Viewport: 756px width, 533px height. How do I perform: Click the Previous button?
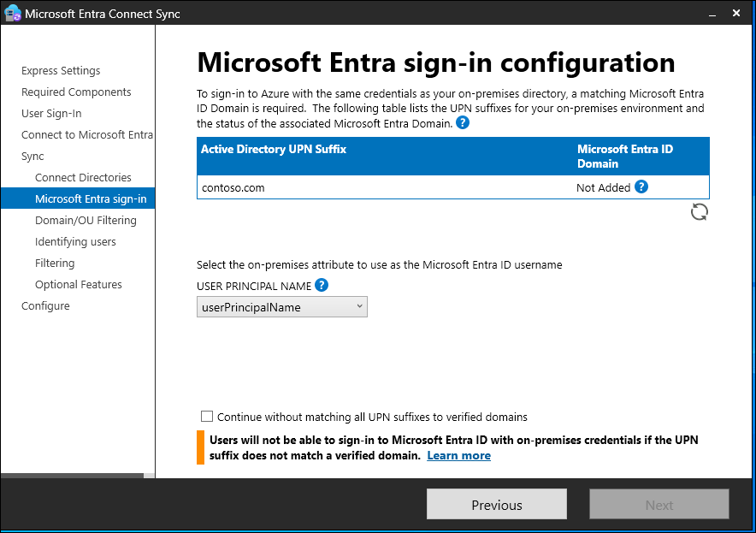(x=497, y=505)
